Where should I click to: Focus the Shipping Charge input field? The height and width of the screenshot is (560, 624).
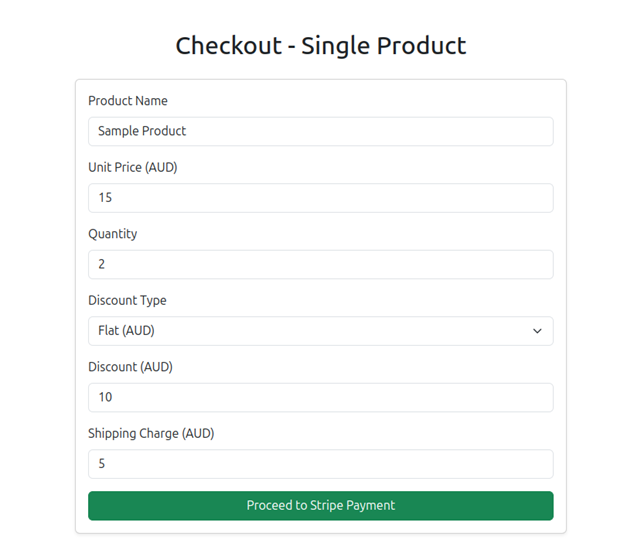tap(320, 464)
